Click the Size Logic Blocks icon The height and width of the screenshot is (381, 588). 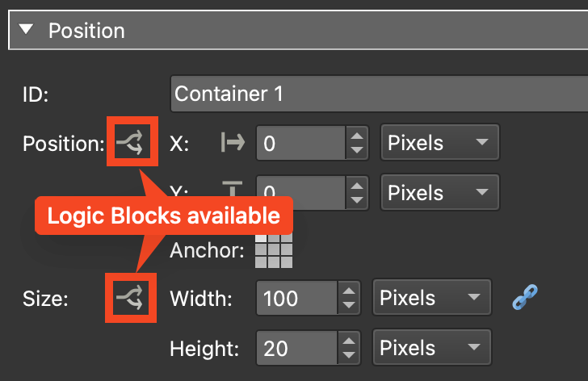click(130, 299)
